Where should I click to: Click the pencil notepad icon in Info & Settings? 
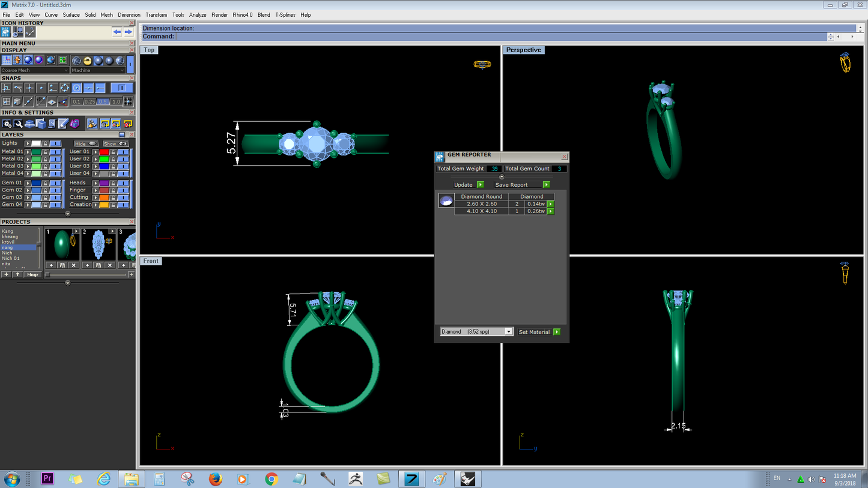coord(63,124)
